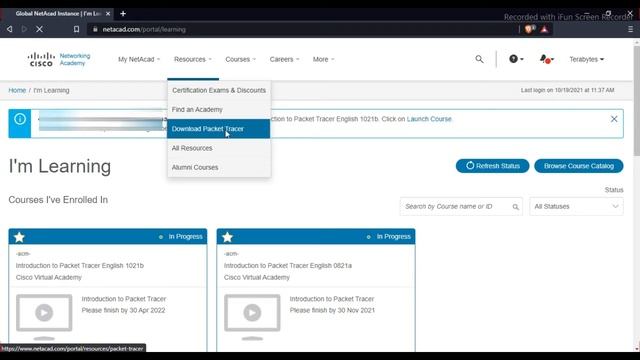This screenshot has height=360, width=640.
Task: Click browser back arrow
Action: point(10,29)
